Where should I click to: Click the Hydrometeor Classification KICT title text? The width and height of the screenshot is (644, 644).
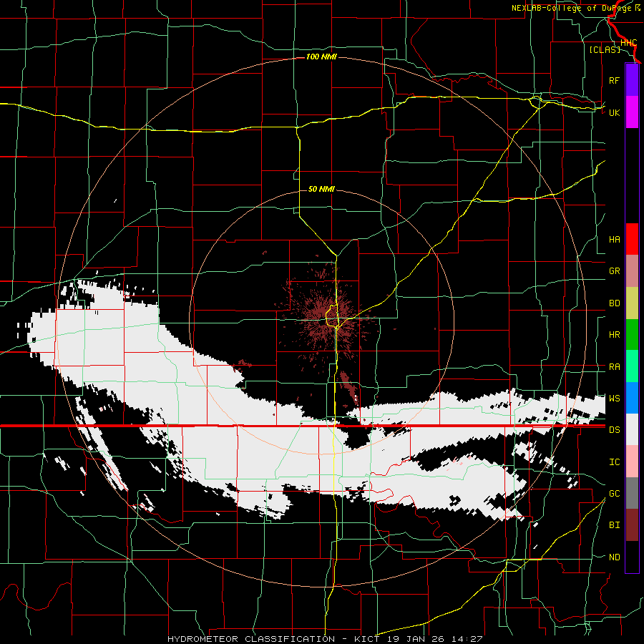pyautogui.click(x=325, y=639)
